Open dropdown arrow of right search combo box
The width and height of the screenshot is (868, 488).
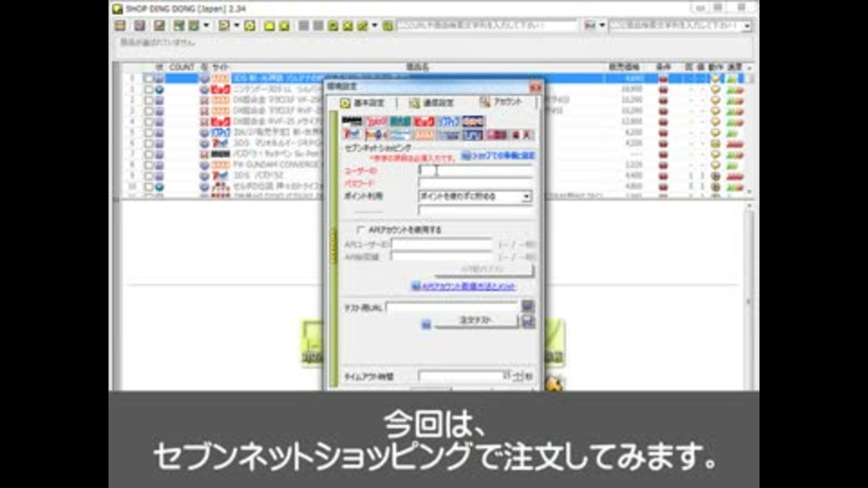click(748, 26)
